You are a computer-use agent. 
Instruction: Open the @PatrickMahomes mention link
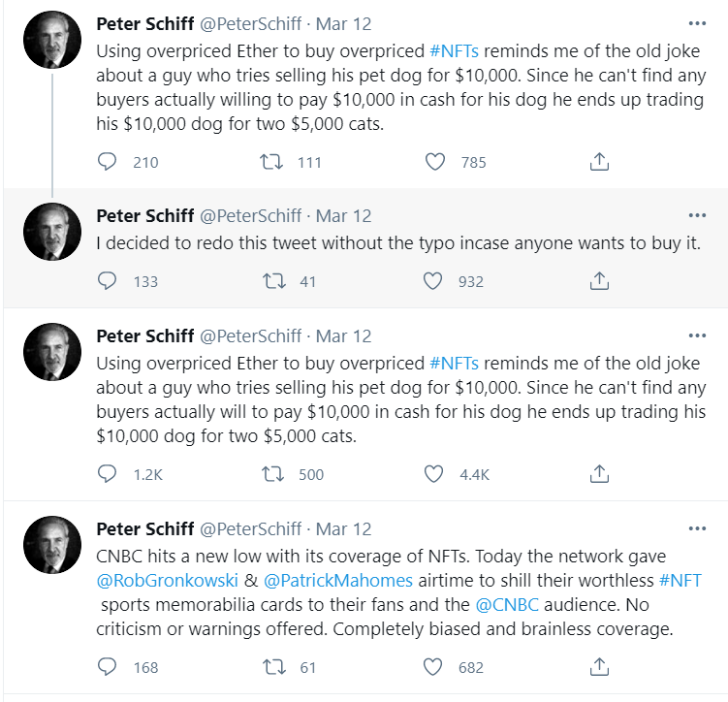[x=338, y=581]
